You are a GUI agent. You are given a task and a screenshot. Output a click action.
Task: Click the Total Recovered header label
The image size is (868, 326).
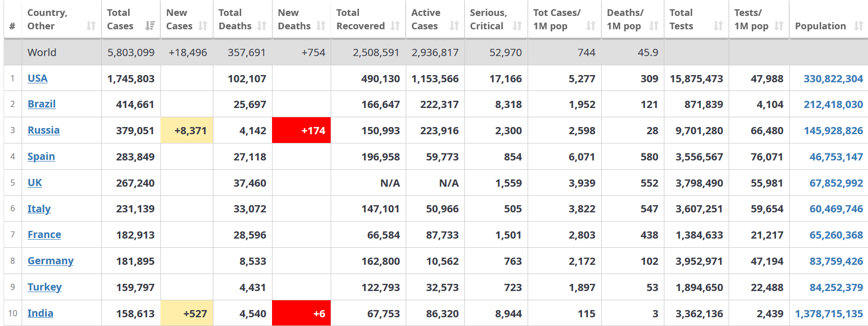[360, 19]
